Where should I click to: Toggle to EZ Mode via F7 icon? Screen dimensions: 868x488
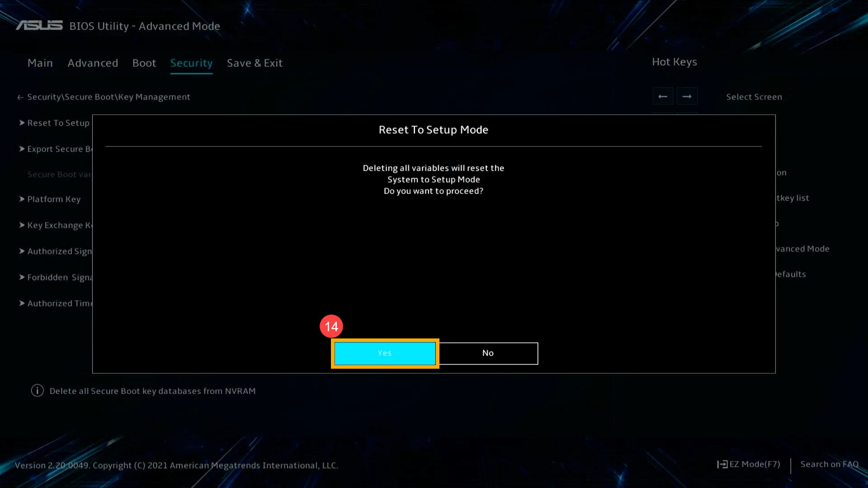click(x=748, y=464)
